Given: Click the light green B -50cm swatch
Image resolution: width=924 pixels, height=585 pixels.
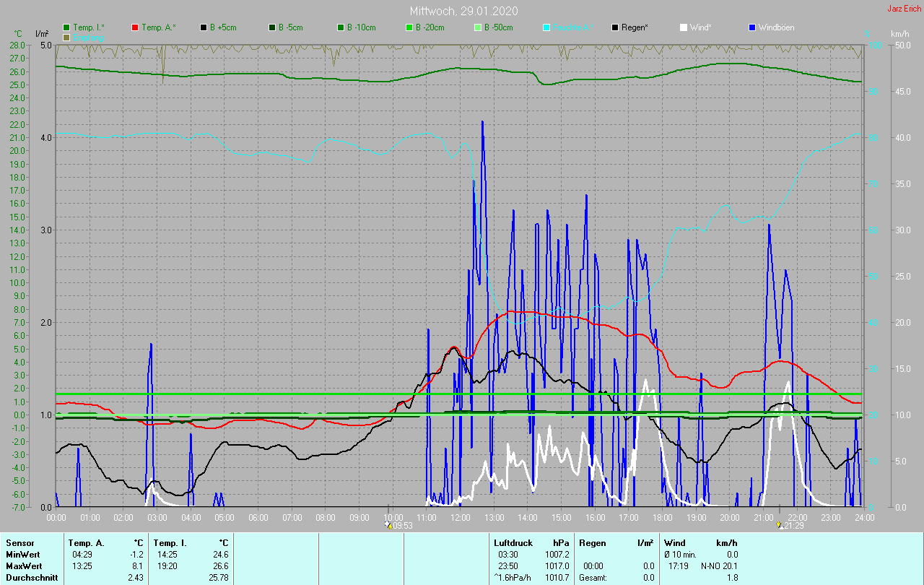Looking at the screenshot, I should tap(478, 27).
